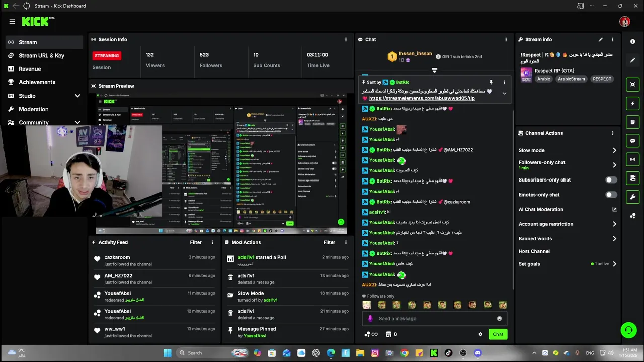Screen dimensions: 644x362
Task: Click the channel points dots sidebar icon
Action: pos(633,215)
